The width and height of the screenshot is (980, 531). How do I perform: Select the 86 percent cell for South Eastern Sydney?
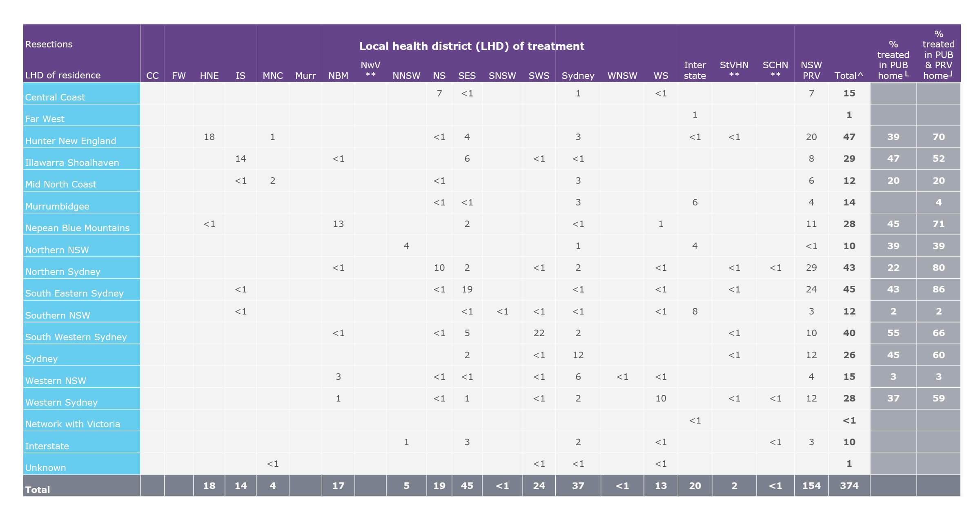(938, 289)
